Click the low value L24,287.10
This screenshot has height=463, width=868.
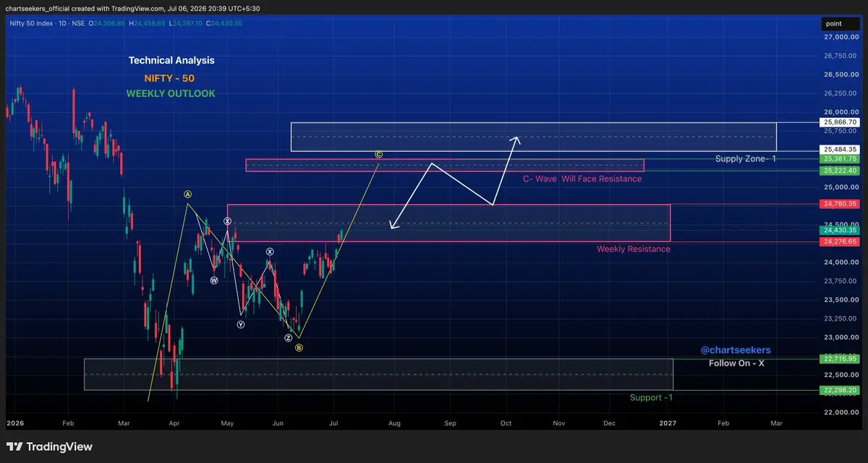(185, 23)
